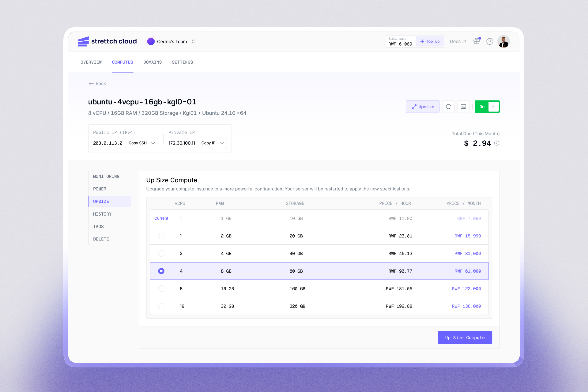588x392 pixels.
Task: Select the 16 vCPU 32 GB plan
Action: (161, 306)
